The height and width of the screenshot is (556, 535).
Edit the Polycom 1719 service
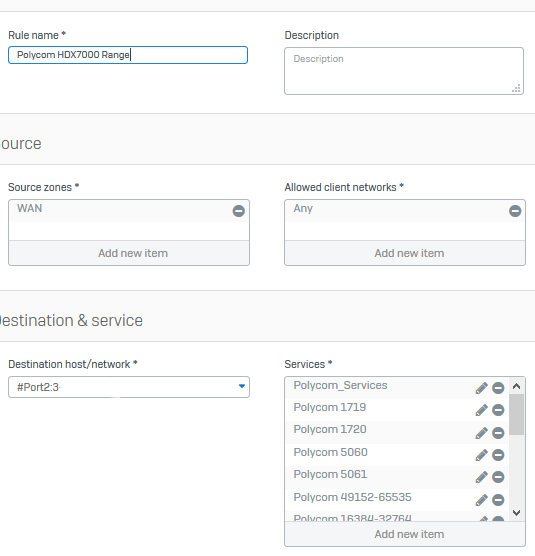pyautogui.click(x=481, y=410)
